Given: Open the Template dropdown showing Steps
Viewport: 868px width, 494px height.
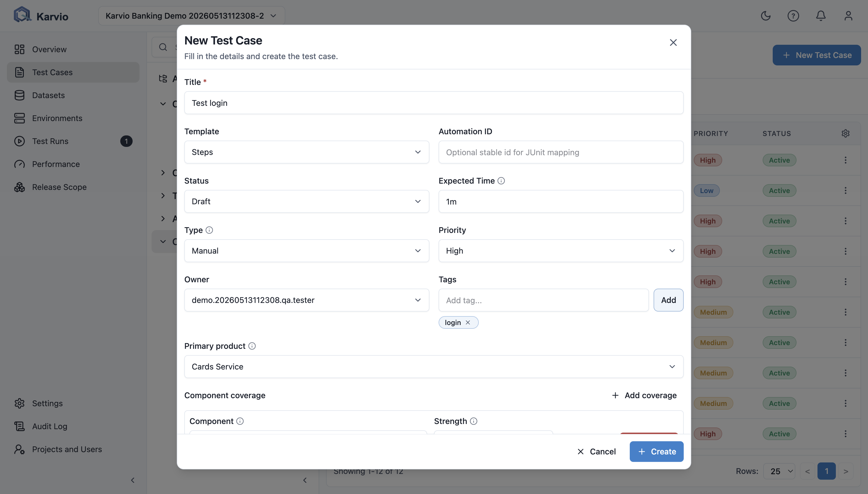Looking at the screenshot, I should point(307,152).
